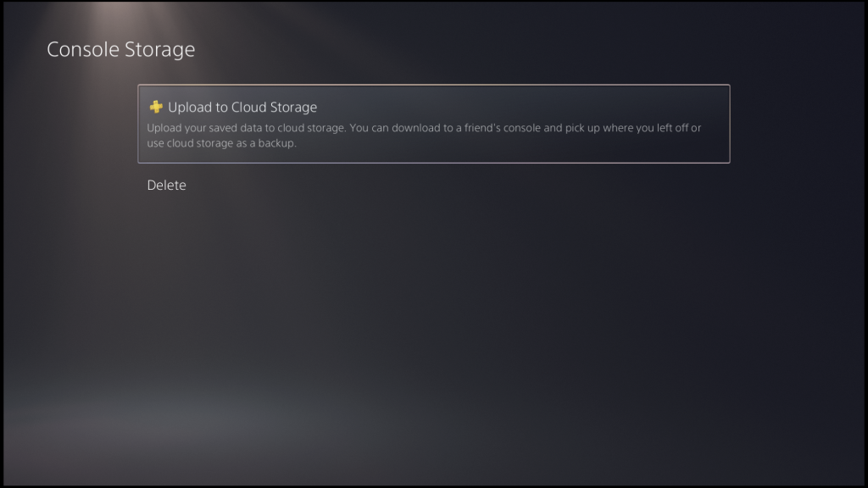Click the "Upload to Cloud Storage" title text

242,108
